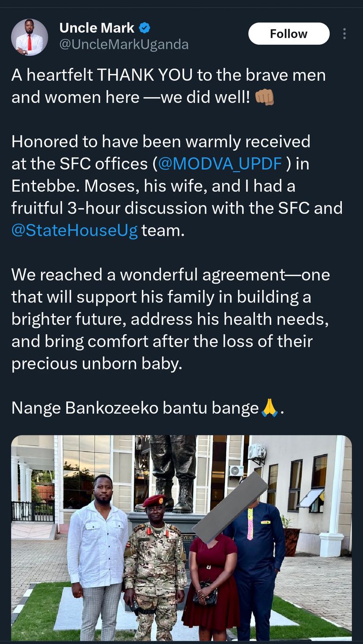Click the praying hands emoji
The width and height of the screenshot is (363, 644).
(x=270, y=407)
